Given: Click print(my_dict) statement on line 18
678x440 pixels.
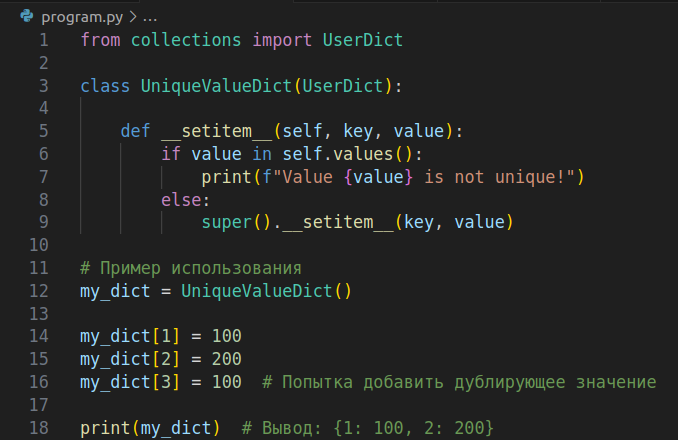Looking at the screenshot, I should tap(150, 428).
